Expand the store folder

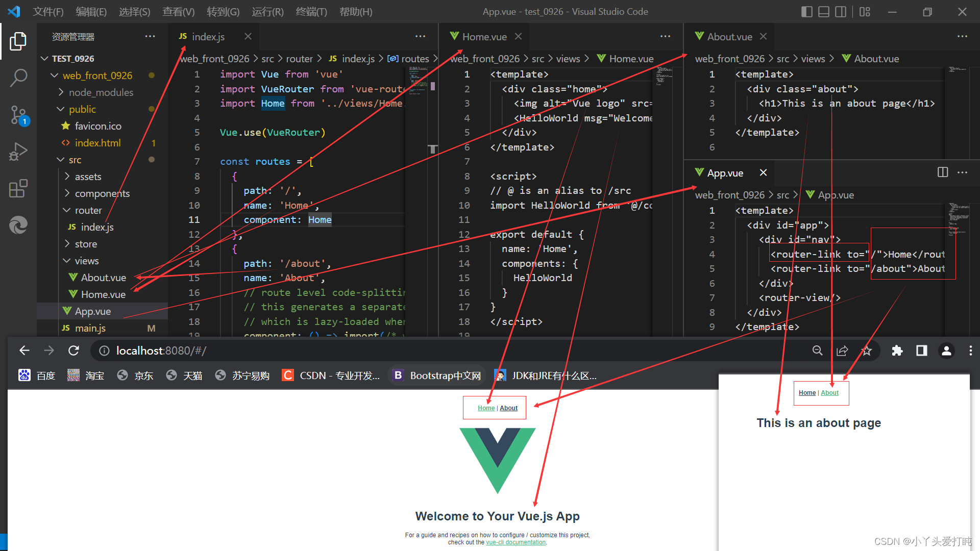point(67,244)
